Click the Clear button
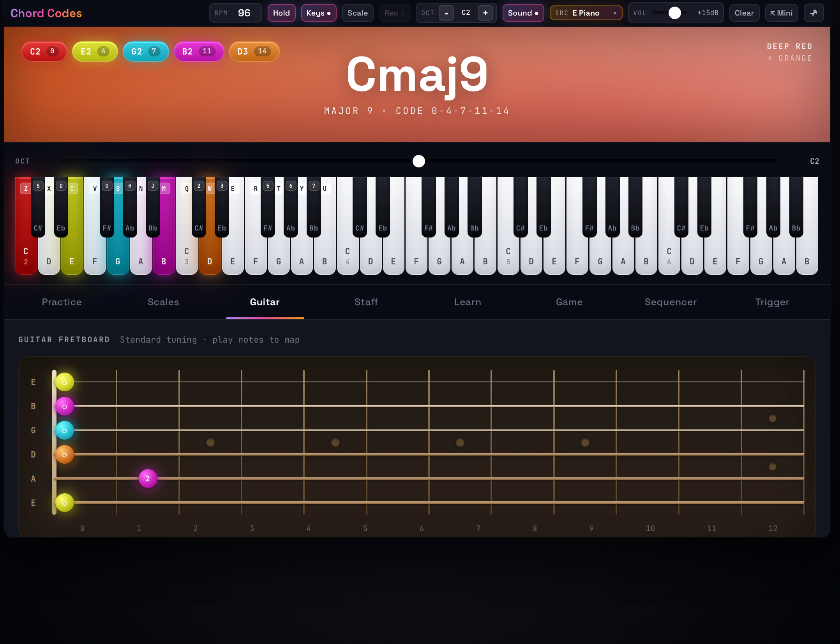Image resolution: width=840 pixels, height=644 pixels. tap(744, 13)
